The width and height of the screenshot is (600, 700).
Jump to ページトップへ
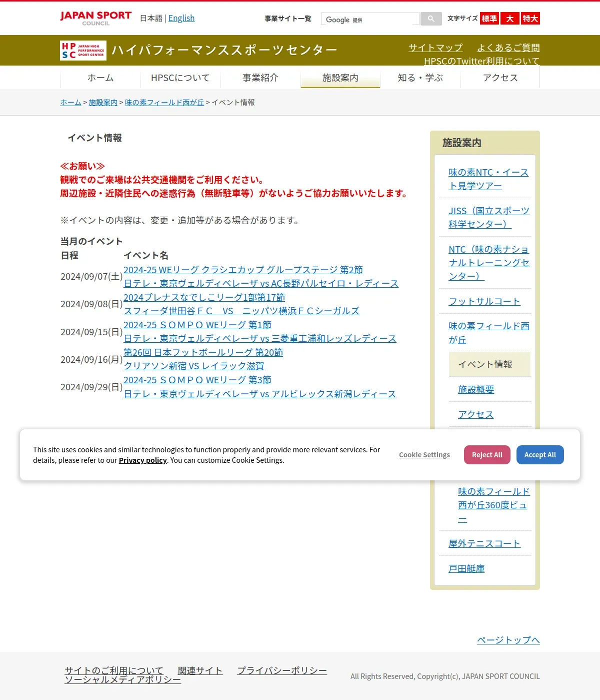point(508,640)
